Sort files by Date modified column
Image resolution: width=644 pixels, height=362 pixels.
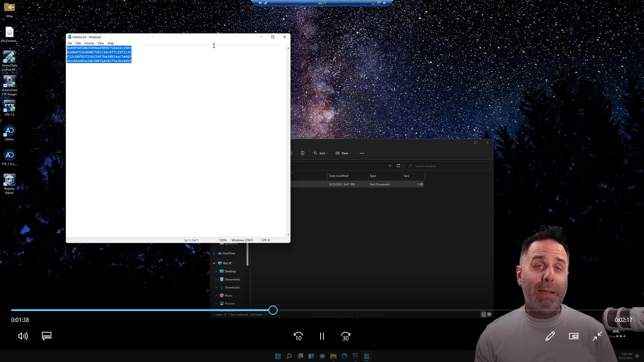click(339, 176)
